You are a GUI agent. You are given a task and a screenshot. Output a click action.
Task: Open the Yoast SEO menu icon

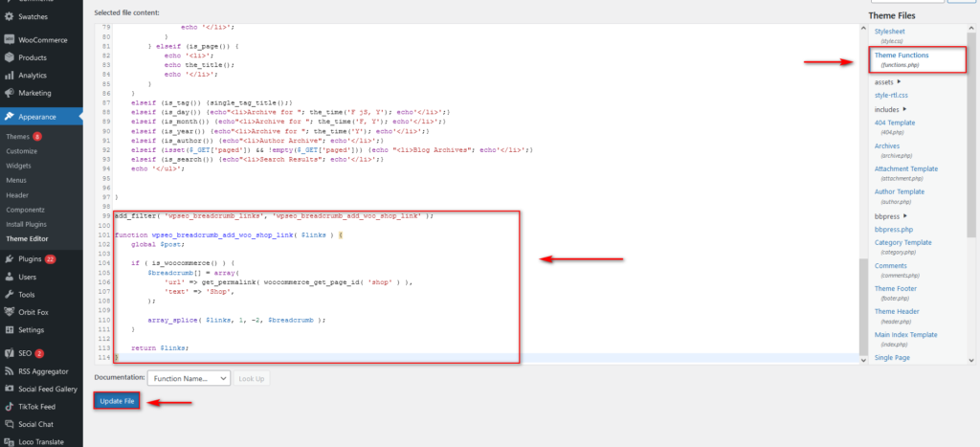[10, 353]
